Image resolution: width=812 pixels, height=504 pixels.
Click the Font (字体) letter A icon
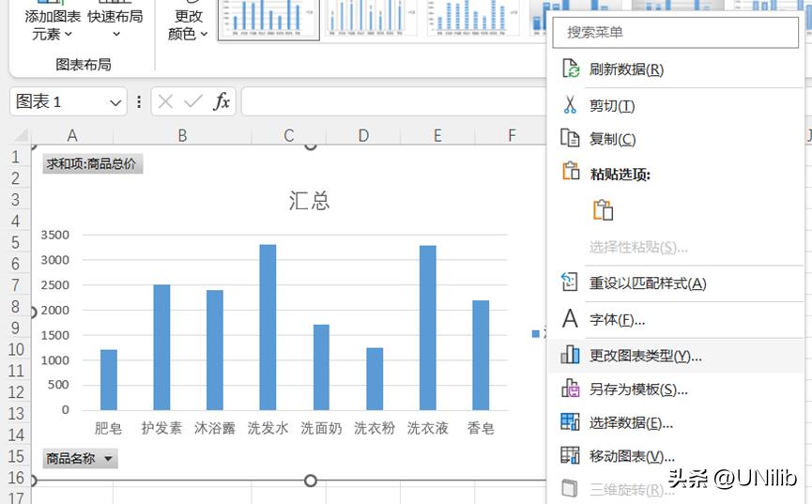(570, 318)
